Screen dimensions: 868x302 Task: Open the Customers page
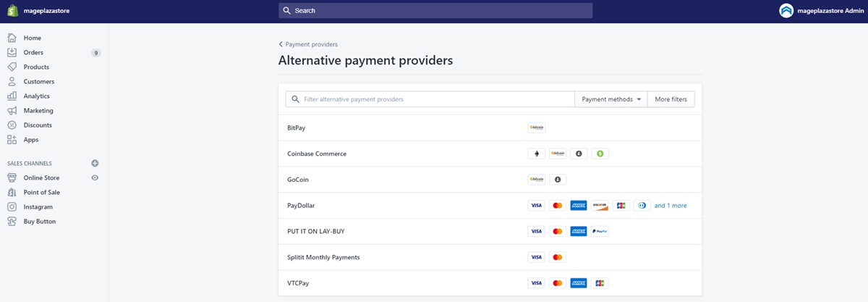[39, 81]
